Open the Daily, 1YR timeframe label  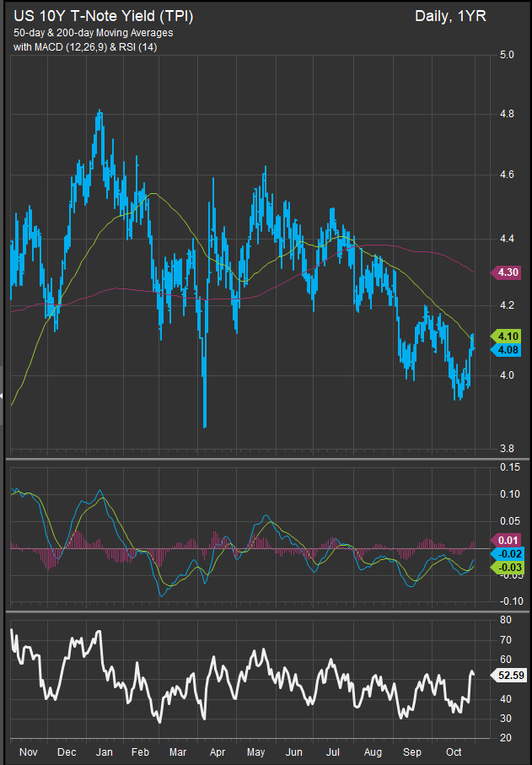pyautogui.click(x=450, y=16)
